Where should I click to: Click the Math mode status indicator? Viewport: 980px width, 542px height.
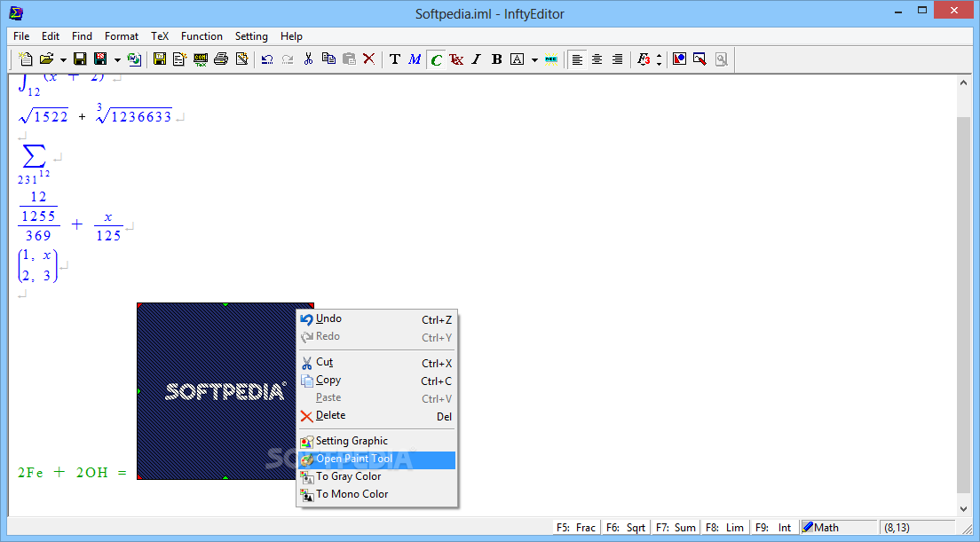[838, 528]
